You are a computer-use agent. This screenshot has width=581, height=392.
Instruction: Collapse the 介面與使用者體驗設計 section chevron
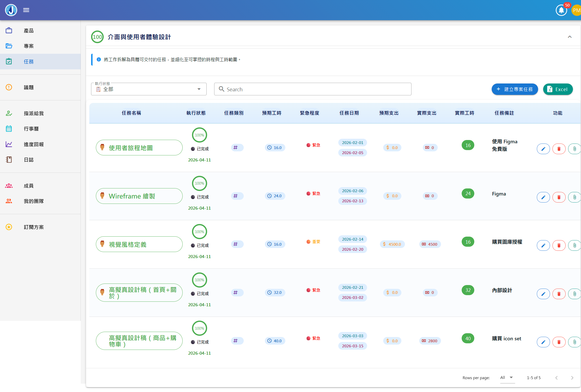pos(570,37)
